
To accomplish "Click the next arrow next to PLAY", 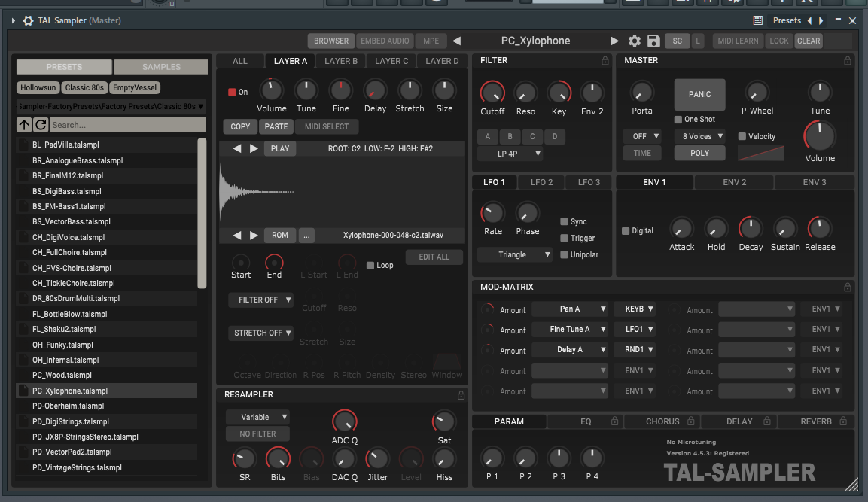I will [x=254, y=148].
